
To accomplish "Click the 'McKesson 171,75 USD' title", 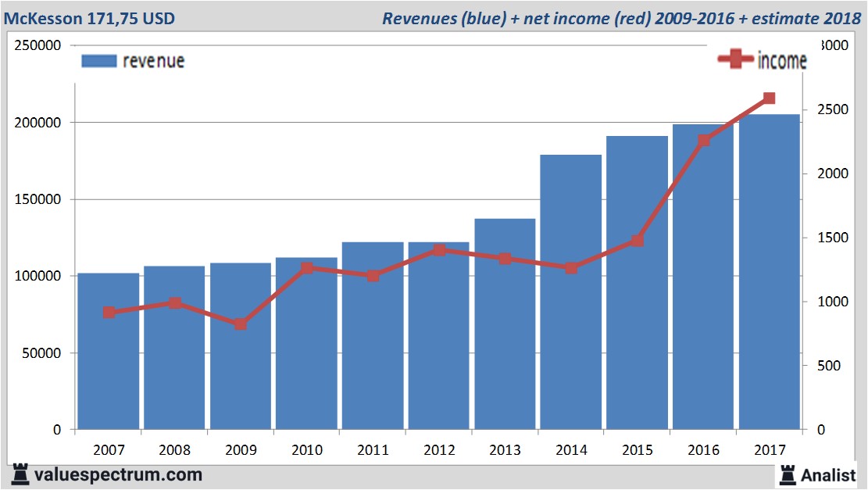I will tap(89, 18).
